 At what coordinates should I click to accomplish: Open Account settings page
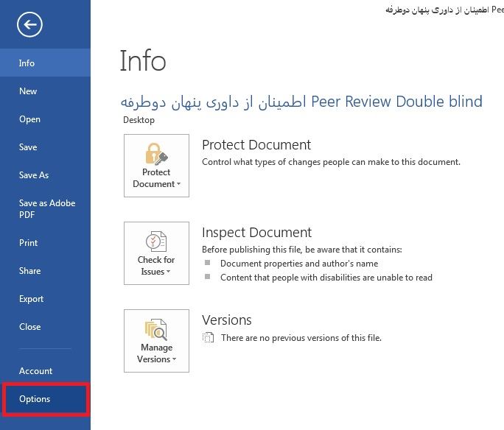pos(45,371)
